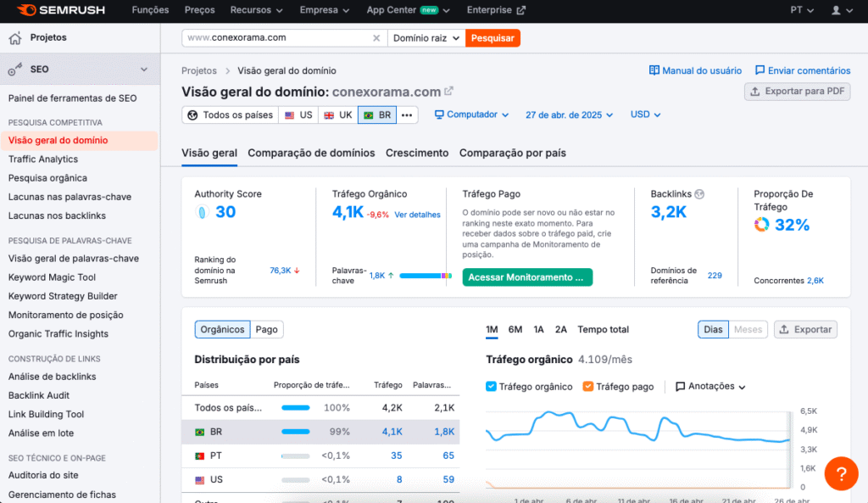Open Keyword Magic Tool link
The height and width of the screenshot is (503, 868).
[x=52, y=277]
